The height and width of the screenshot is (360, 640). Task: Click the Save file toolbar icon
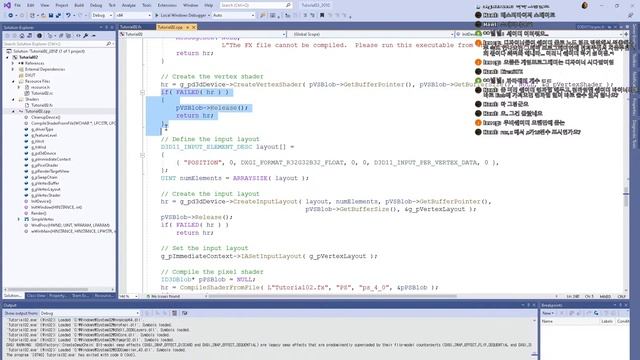(x=51, y=15)
